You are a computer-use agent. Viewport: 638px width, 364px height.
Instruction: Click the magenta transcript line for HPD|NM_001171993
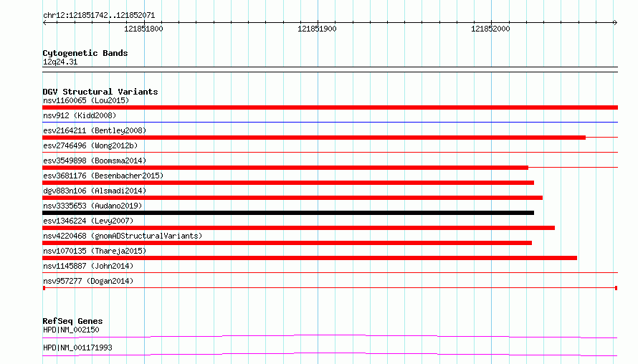click(x=330, y=354)
